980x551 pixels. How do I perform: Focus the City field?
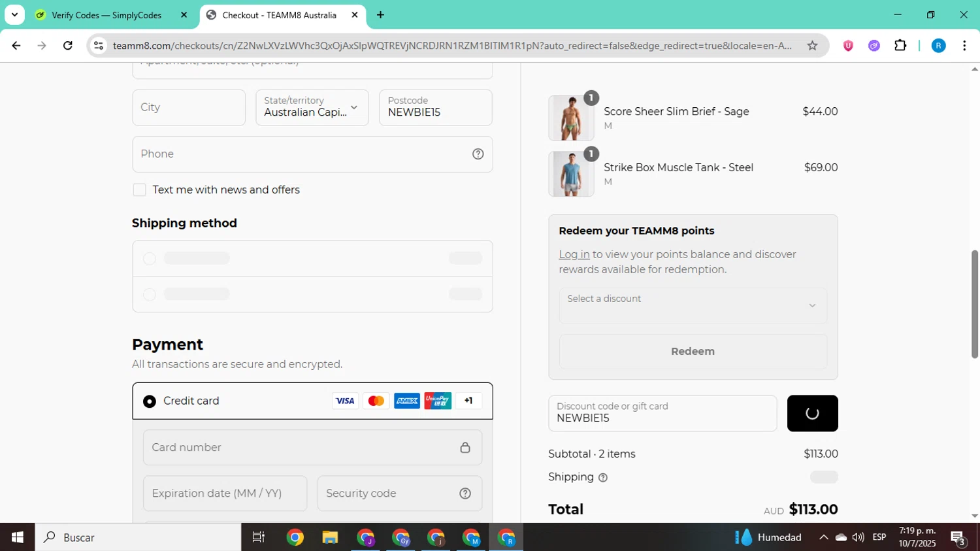coord(189,107)
